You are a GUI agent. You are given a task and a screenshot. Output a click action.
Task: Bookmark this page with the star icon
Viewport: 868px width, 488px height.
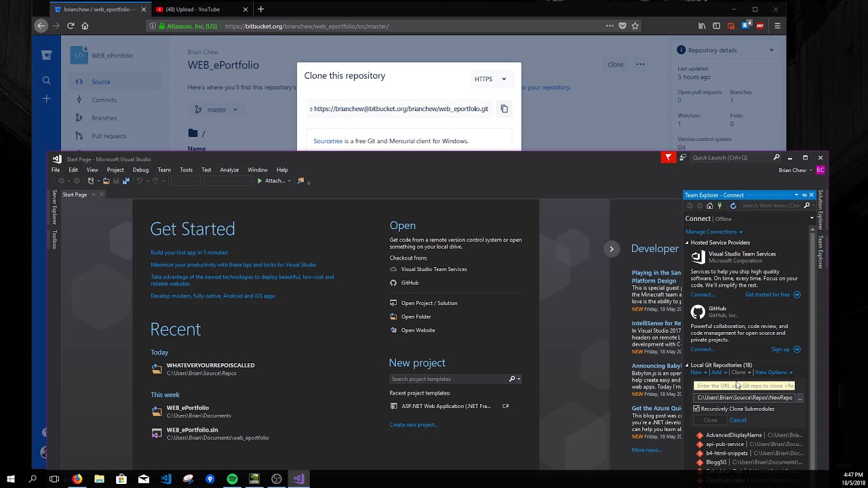click(x=635, y=26)
